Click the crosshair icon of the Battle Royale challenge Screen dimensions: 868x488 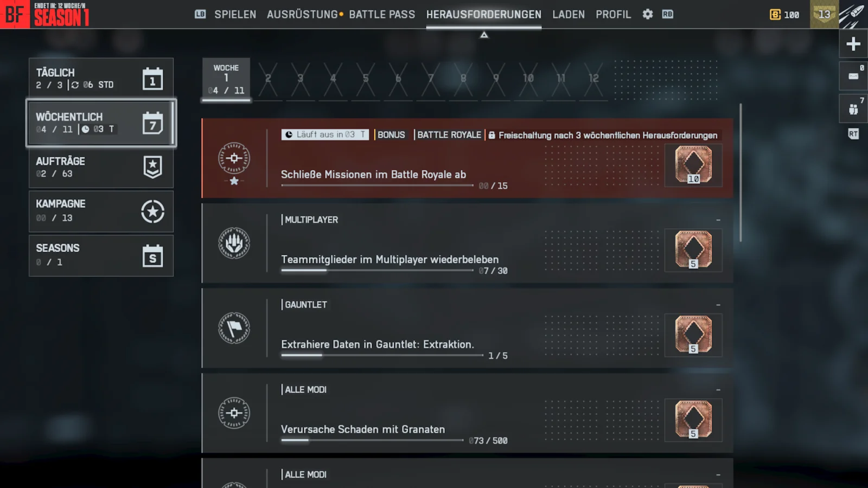point(234,158)
